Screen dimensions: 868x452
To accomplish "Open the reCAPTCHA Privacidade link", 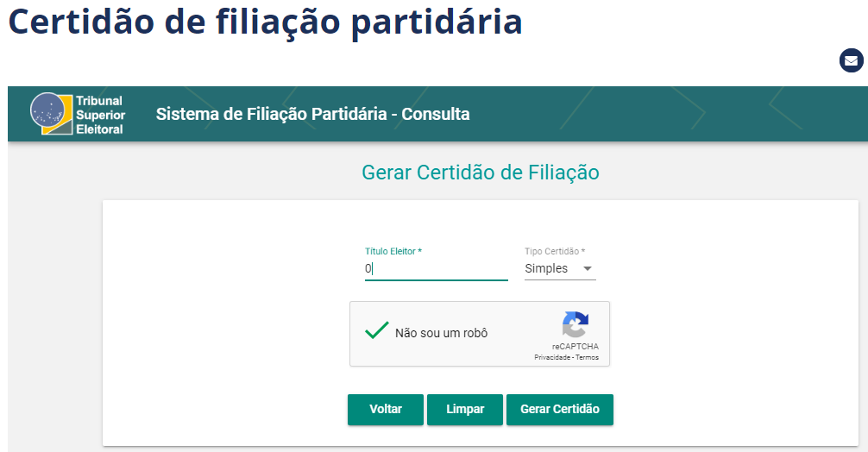I will pyautogui.click(x=551, y=357).
